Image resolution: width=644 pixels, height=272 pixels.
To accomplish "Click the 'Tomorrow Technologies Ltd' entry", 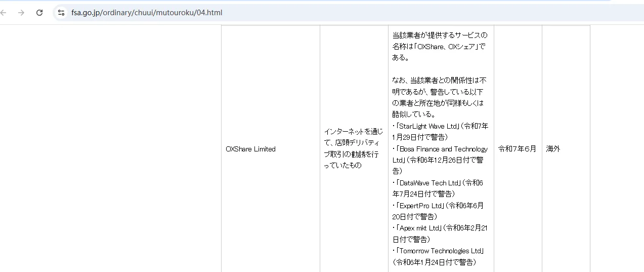I will [440, 251].
